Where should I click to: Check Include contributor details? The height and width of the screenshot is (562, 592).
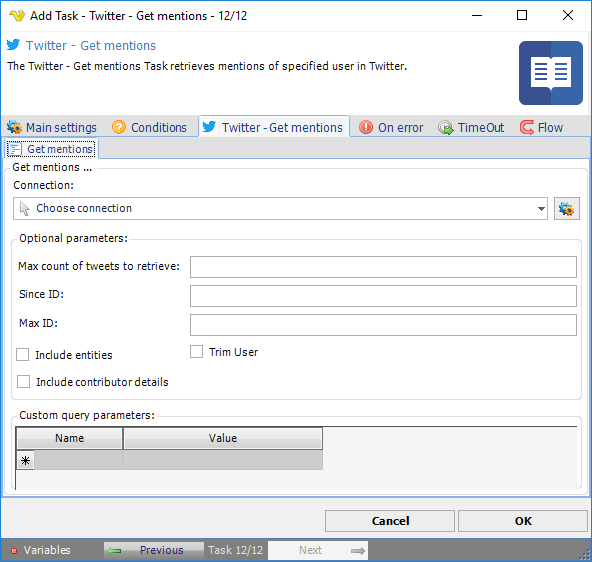coord(23,381)
